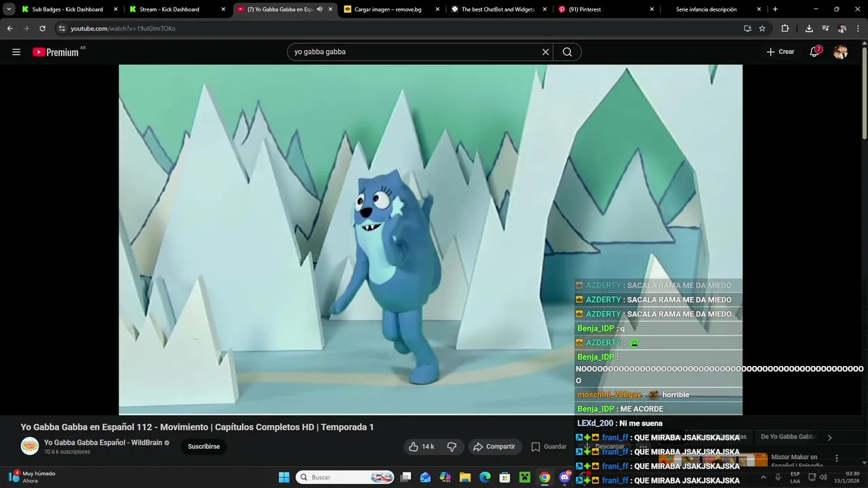Select the De Yo Gabba Gabba chip

(x=788, y=436)
